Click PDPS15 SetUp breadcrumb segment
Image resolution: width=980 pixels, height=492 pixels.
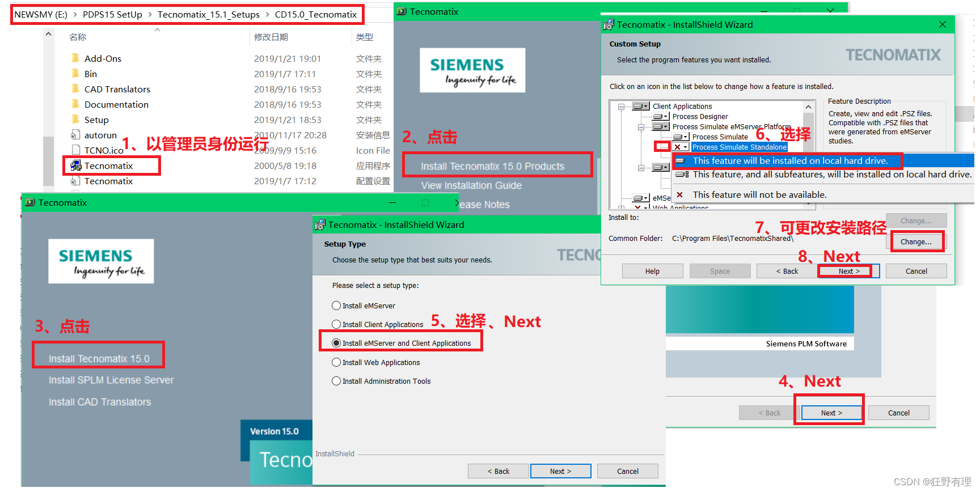click(112, 15)
